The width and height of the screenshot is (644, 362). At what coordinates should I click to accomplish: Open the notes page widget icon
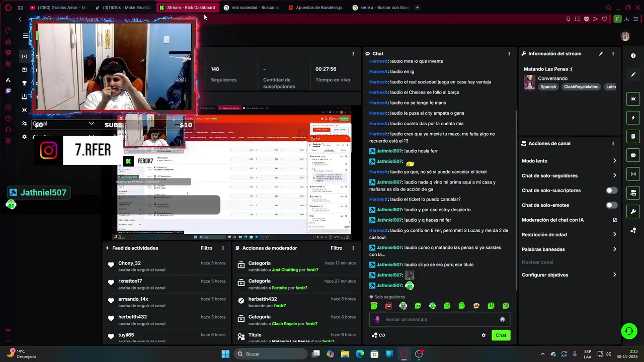click(633, 136)
